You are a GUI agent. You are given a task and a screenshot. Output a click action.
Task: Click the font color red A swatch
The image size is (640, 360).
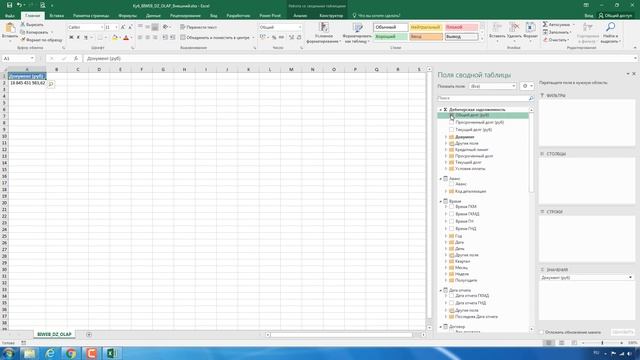coord(126,38)
